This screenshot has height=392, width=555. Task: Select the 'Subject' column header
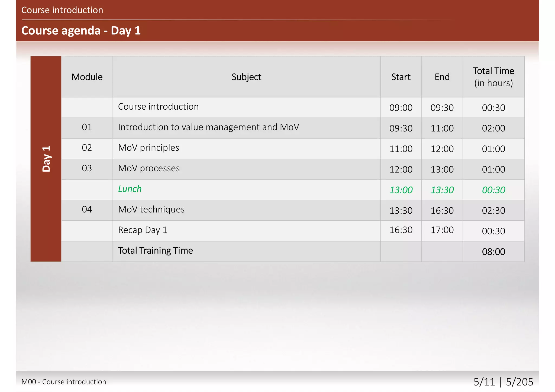point(246,77)
